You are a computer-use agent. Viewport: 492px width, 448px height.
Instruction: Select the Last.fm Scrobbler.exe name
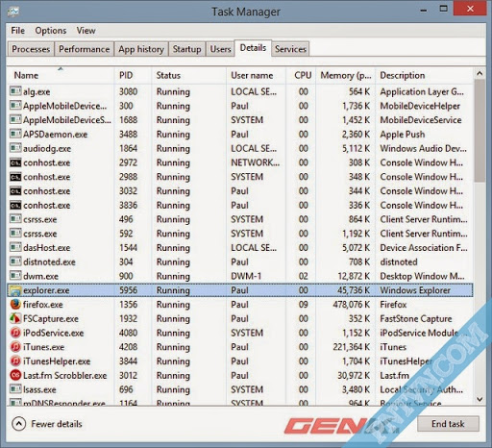point(65,375)
